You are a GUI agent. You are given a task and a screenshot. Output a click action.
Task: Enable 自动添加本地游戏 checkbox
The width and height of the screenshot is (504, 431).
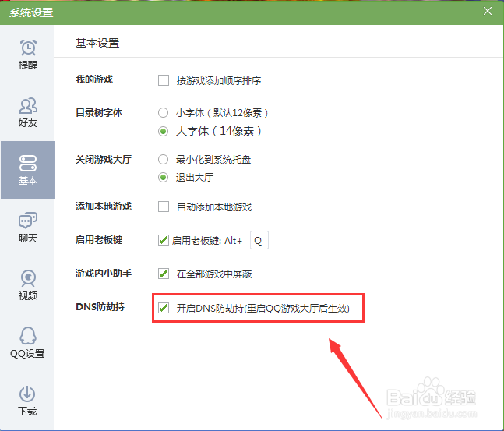(x=164, y=207)
